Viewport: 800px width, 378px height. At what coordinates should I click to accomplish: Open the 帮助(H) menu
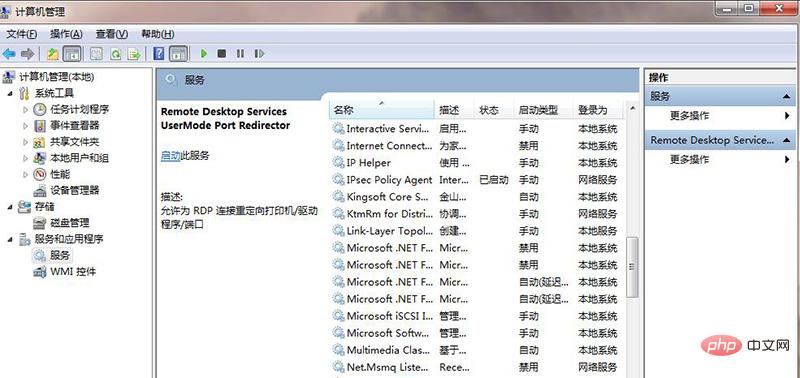158,34
